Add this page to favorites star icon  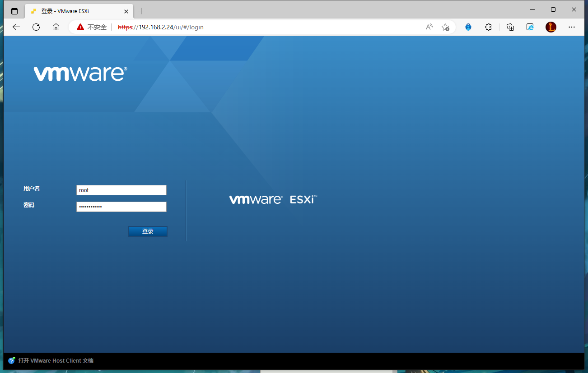point(445,27)
